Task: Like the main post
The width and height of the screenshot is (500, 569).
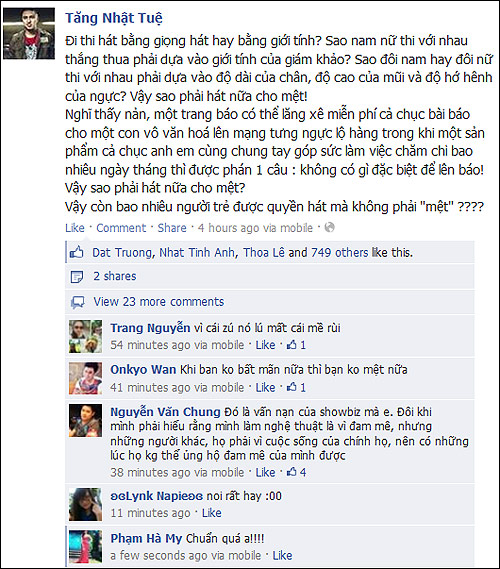Action: 75,228
